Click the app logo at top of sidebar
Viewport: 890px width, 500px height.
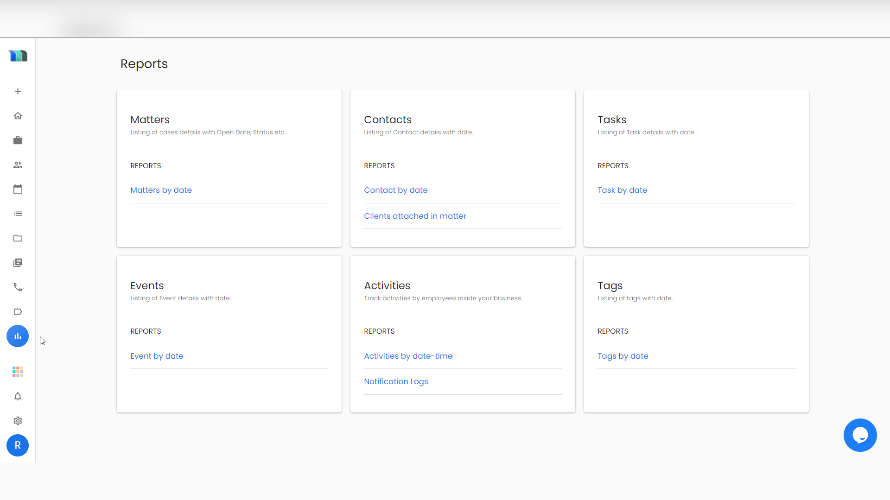(18, 56)
